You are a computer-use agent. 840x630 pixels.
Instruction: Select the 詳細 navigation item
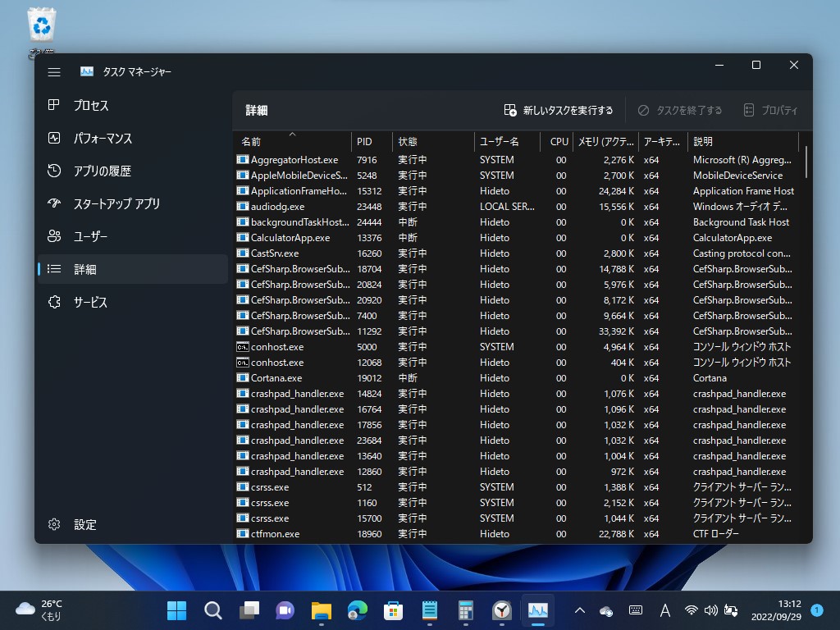coord(132,269)
